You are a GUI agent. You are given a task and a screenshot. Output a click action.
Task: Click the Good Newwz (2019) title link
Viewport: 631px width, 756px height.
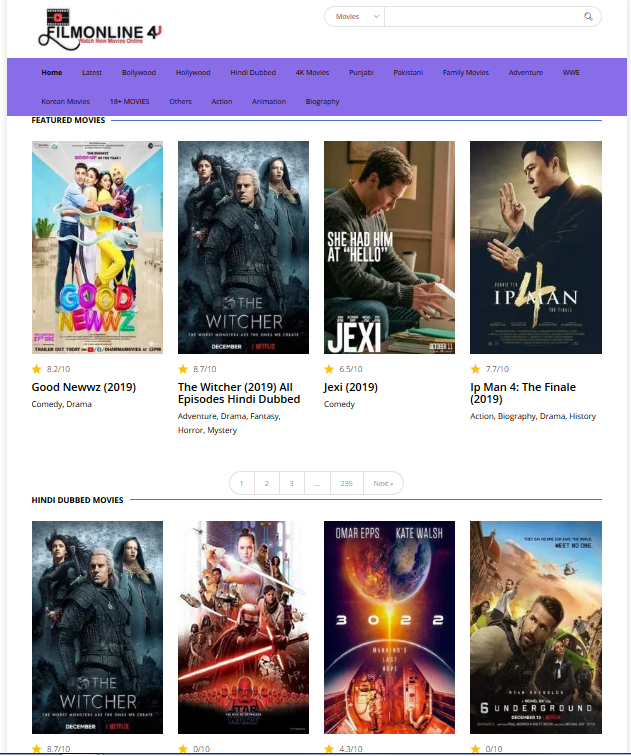click(84, 387)
